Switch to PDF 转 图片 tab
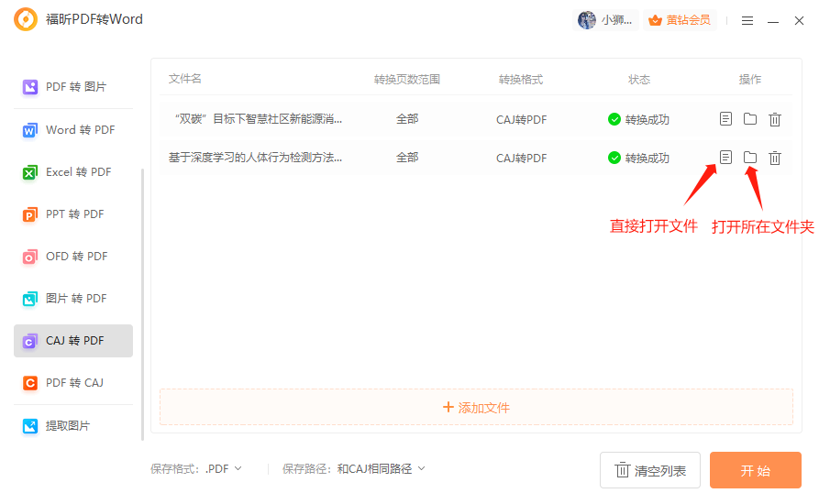This screenshot has width=819, height=504. click(x=73, y=87)
